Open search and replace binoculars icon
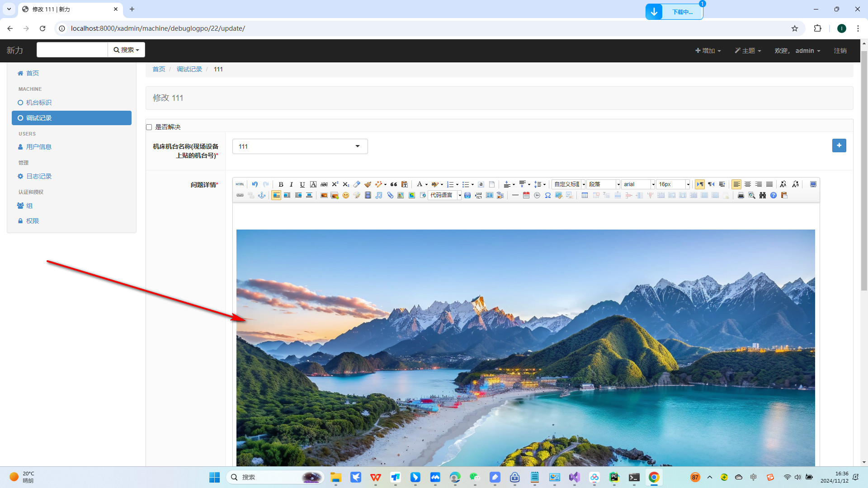This screenshot has width=868, height=488. (x=763, y=195)
